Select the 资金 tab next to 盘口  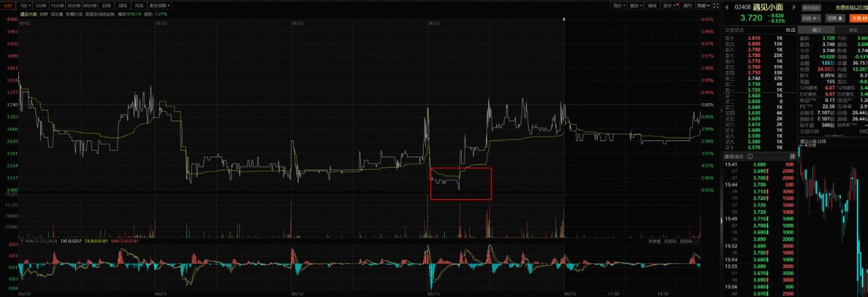coord(852,30)
